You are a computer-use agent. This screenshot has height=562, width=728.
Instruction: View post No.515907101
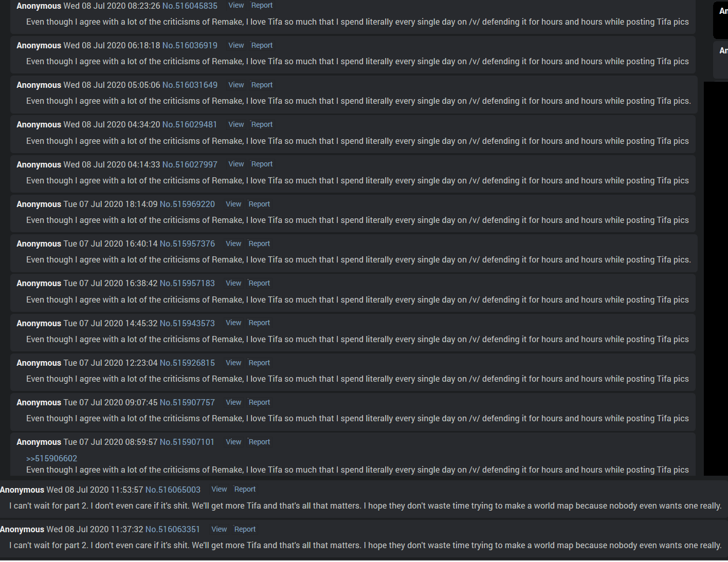(233, 442)
